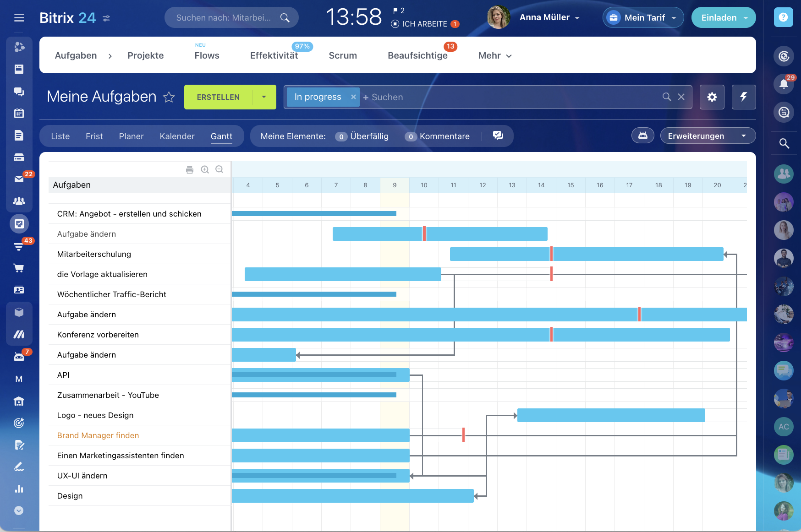The height and width of the screenshot is (532, 801).
Task: Open notifications bell in right sidebar
Action: click(784, 84)
